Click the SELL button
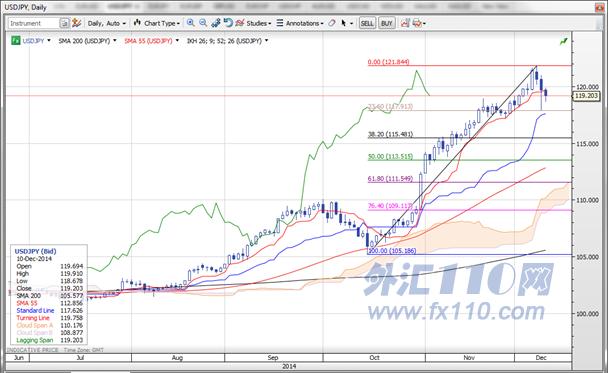The height and width of the screenshot is (373, 608). click(367, 23)
